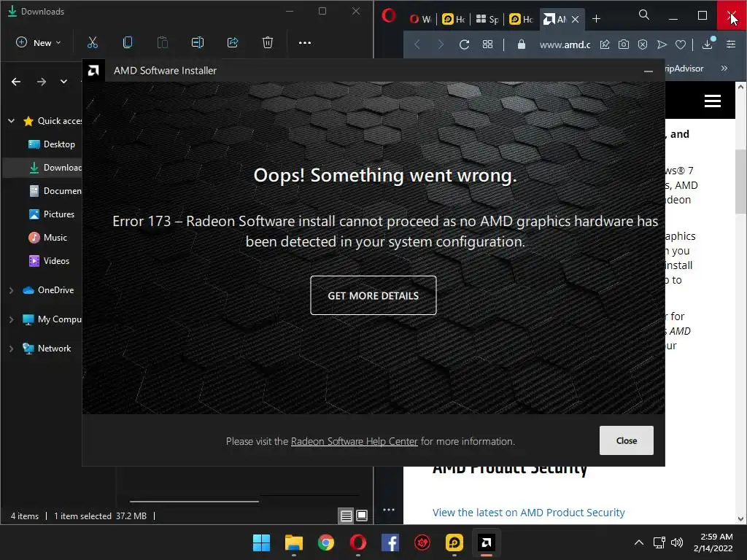Open the recent locations chevron in File Explorer

[x=64, y=82]
